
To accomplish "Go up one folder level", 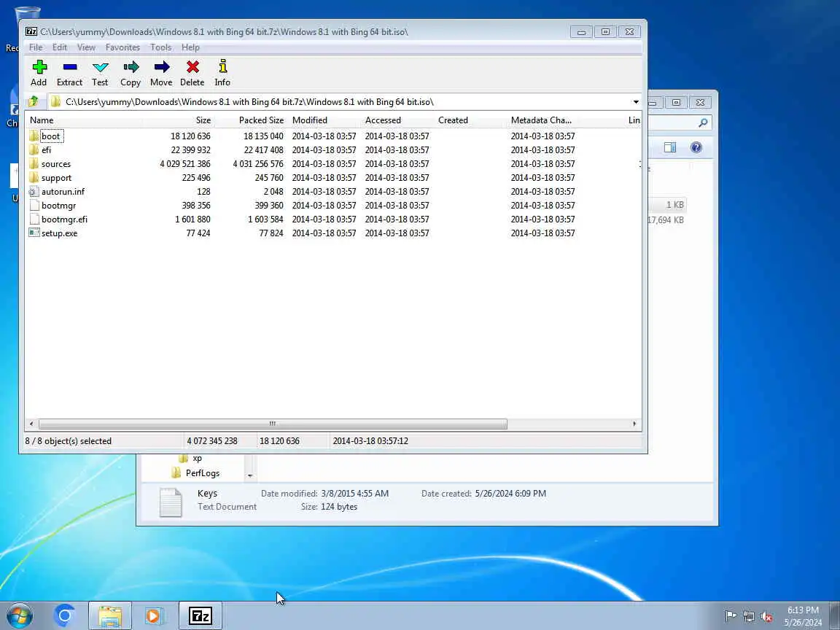I will tap(34, 101).
